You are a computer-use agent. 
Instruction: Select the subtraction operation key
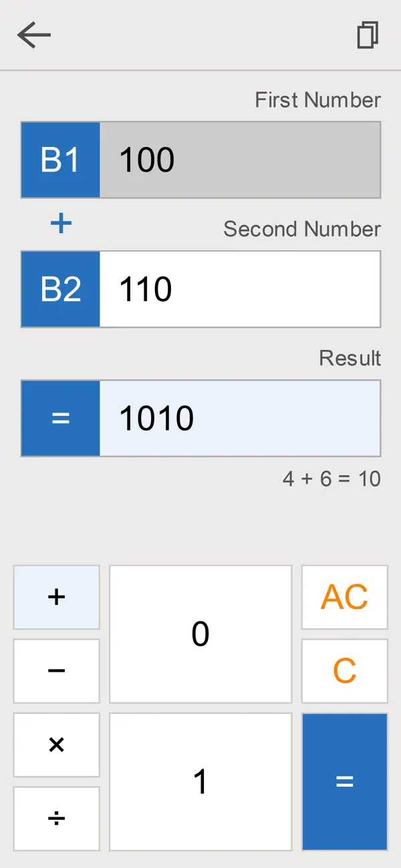click(56, 670)
